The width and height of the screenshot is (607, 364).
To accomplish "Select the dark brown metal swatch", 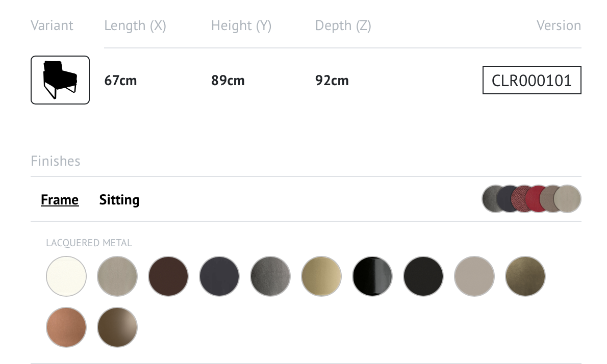I will [168, 276].
